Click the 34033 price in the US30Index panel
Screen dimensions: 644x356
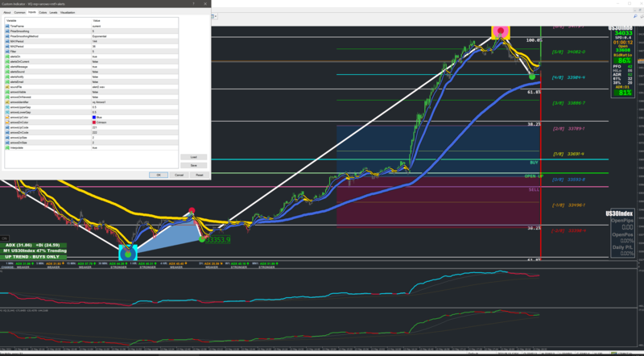point(623,33)
